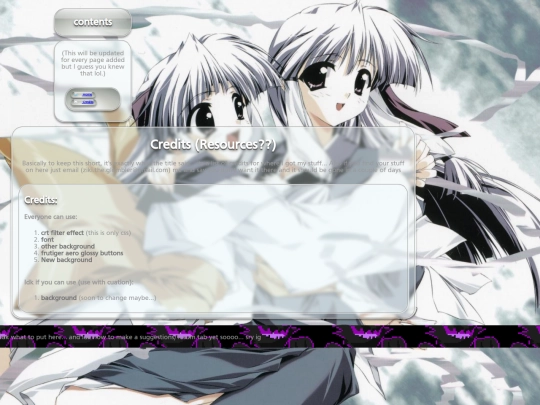Open the 'crt filter effect' credit link
The height and width of the screenshot is (405, 540).
coord(62,233)
